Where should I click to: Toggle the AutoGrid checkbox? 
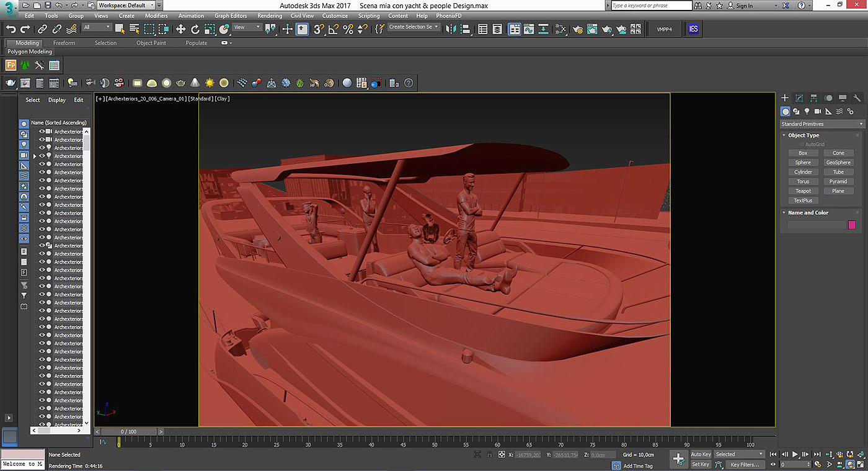802,145
